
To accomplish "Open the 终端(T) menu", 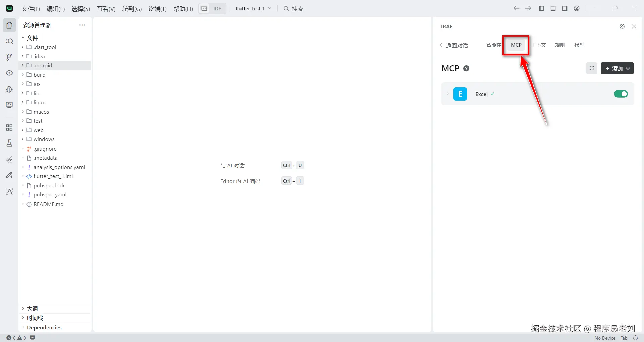I will coord(157,9).
